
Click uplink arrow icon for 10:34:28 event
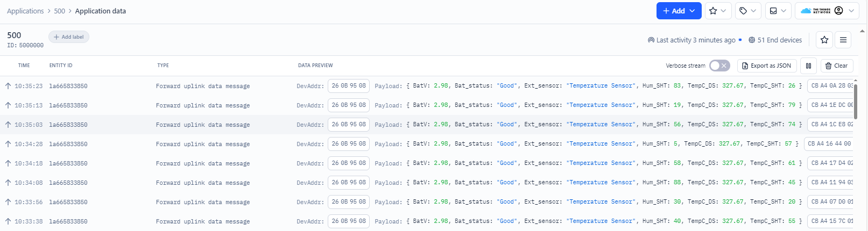point(8,144)
